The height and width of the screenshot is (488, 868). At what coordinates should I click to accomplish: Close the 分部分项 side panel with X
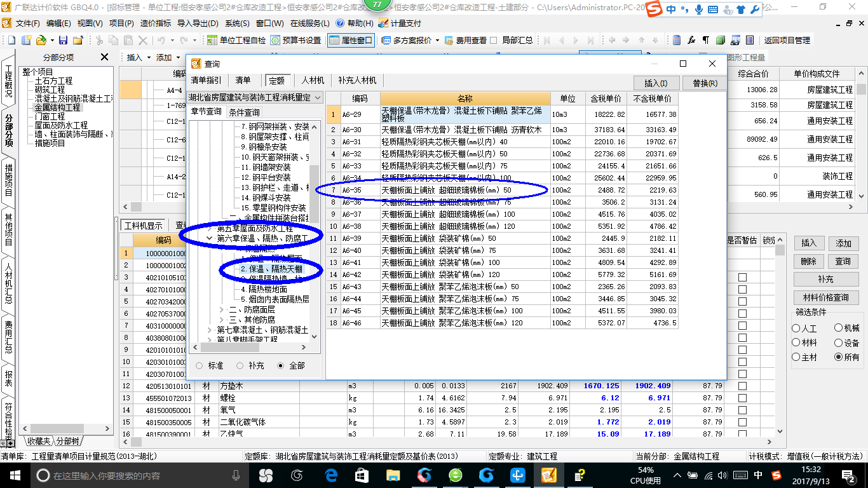pos(105,57)
